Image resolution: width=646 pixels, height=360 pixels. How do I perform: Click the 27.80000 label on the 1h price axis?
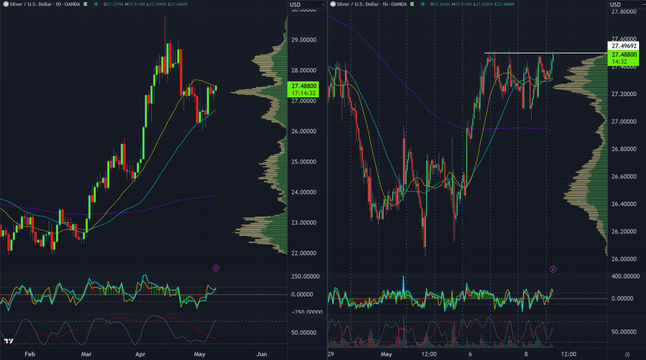pyautogui.click(x=624, y=12)
